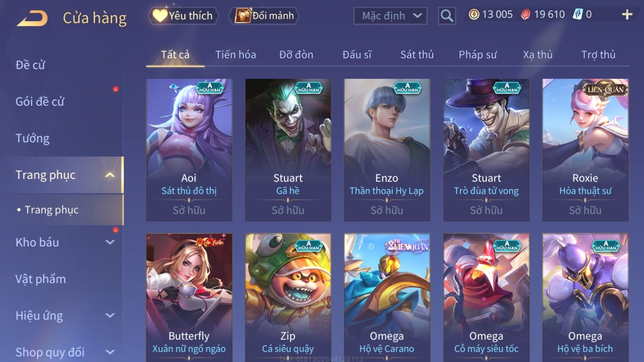The image size is (644, 362).
Task: Tap the plus icon to add currency
Action: (x=627, y=15)
